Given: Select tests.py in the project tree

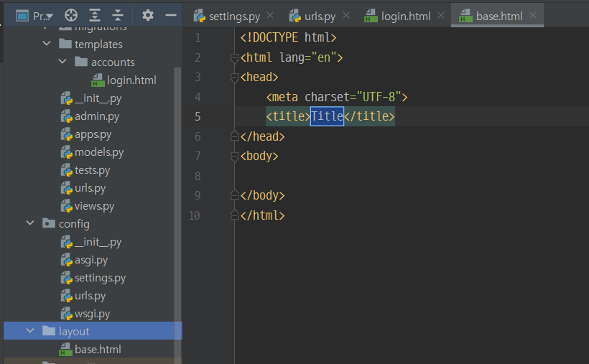Looking at the screenshot, I should 92,170.
